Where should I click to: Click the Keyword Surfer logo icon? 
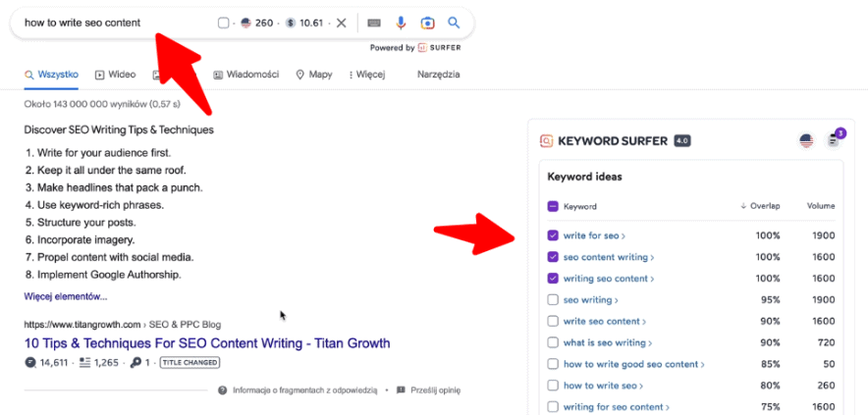coord(546,140)
